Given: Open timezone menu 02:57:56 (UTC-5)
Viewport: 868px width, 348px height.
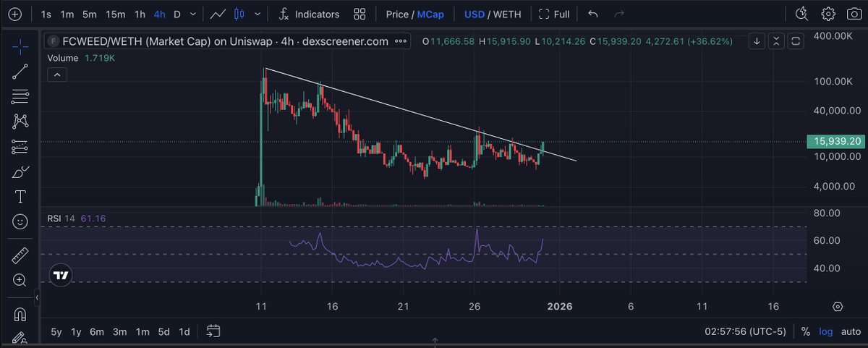Looking at the screenshot, I should (x=746, y=332).
